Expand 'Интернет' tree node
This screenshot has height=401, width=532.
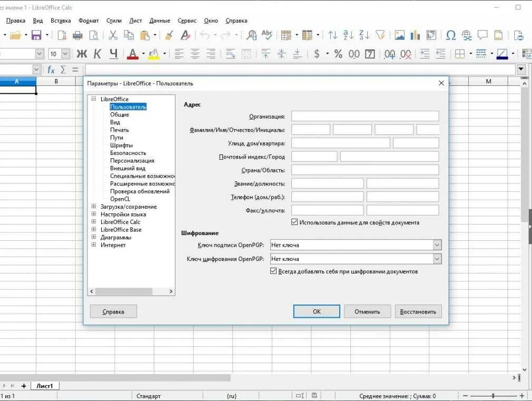94,244
